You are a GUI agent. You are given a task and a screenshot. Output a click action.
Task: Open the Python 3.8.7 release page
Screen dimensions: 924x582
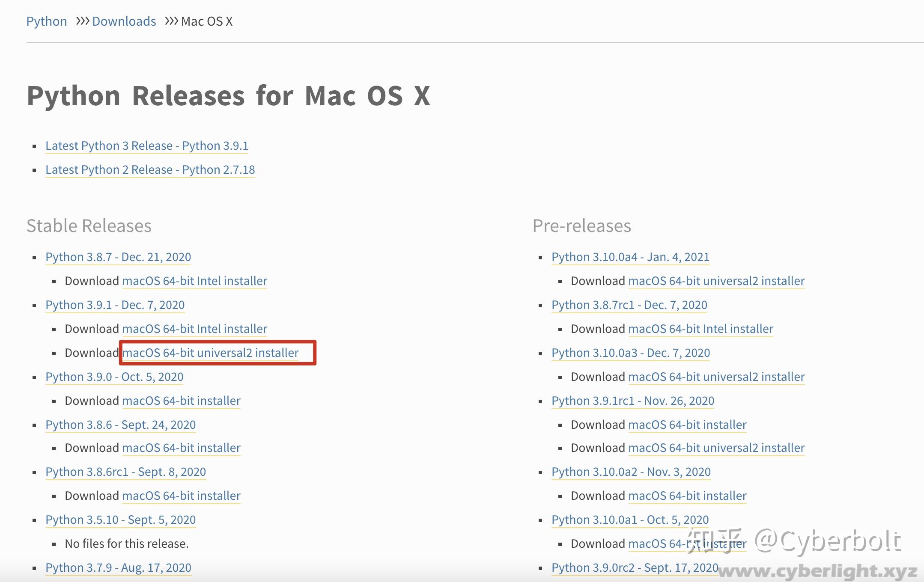pos(118,257)
